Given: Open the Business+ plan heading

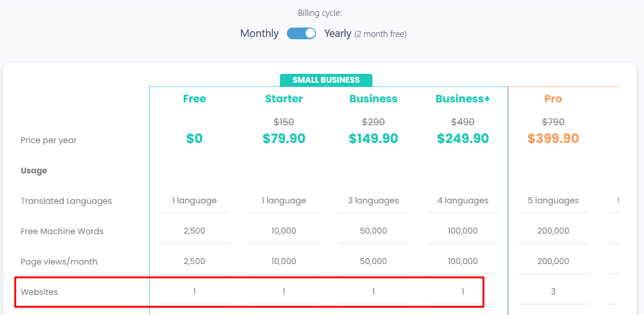Looking at the screenshot, I should 463,99.
